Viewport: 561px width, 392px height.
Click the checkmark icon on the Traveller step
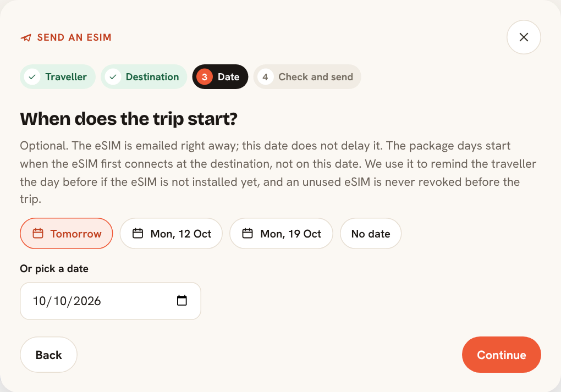(x=32, y=77)
